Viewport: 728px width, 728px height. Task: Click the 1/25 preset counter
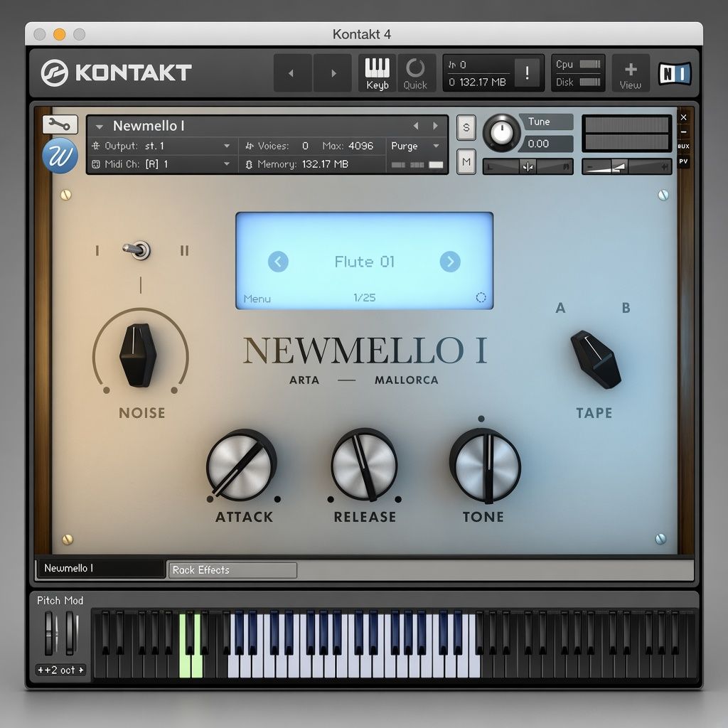click(365, 298)
